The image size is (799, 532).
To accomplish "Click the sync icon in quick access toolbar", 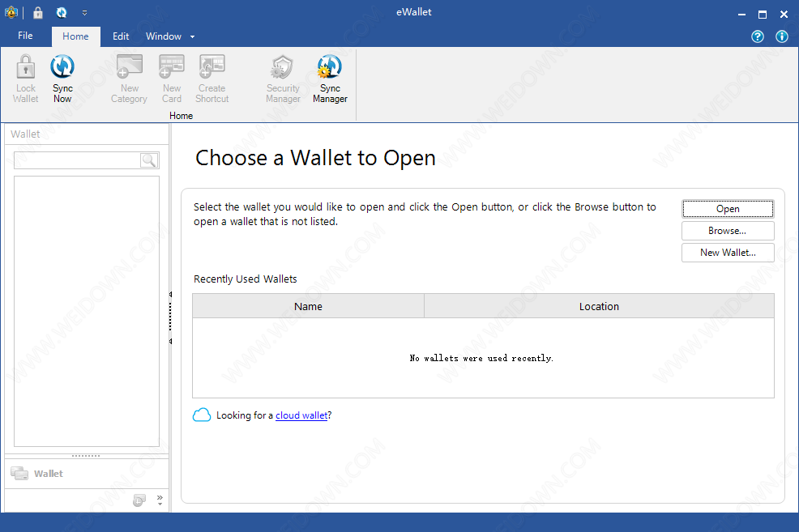I will 62,13.
